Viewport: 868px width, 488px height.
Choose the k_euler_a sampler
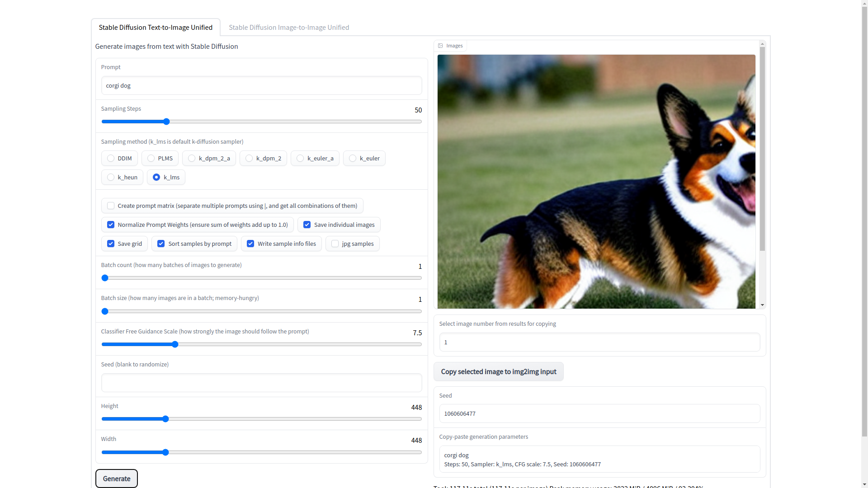(300, 158)
